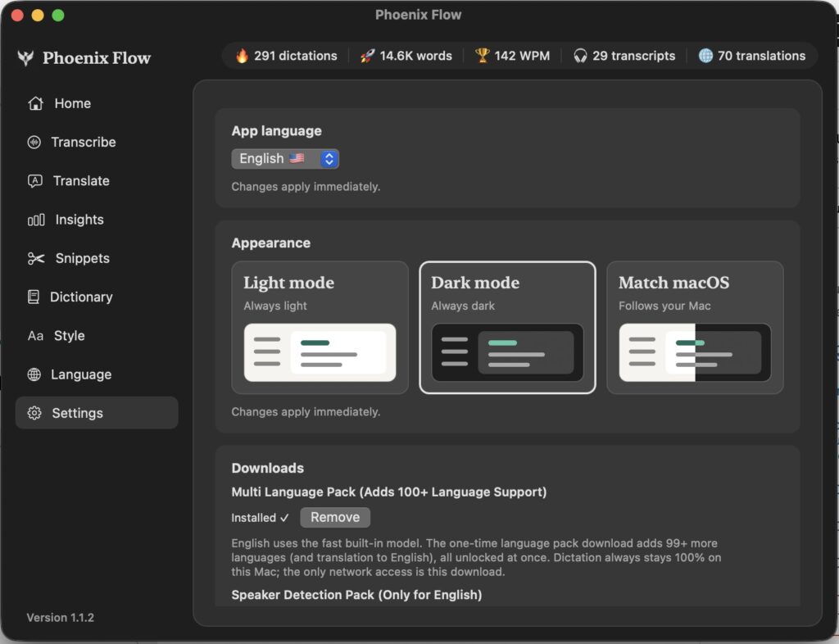Navigate to the Dictionary page
839x644 pixels.
coord(97,297)
